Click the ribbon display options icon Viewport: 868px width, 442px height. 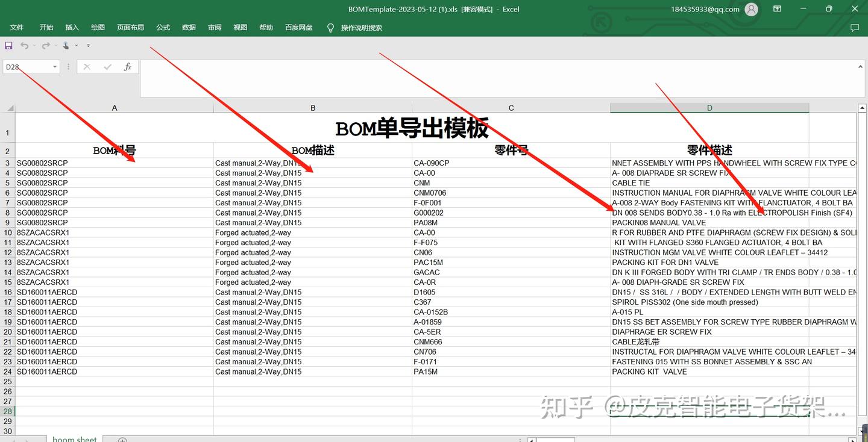tap(777, 9)
